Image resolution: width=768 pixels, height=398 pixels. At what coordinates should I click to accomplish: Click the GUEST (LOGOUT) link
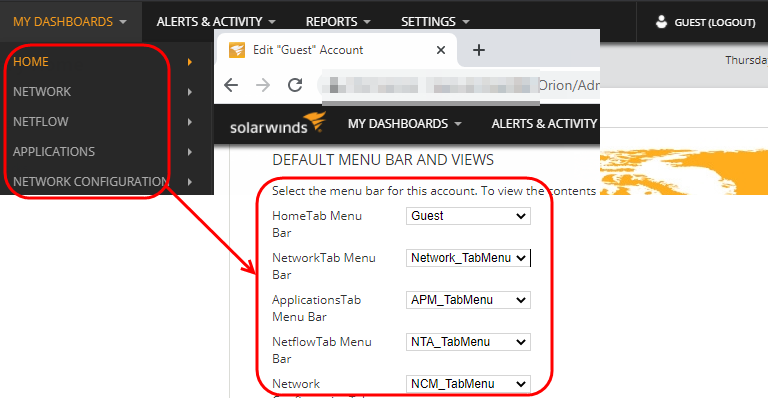(x=715, y=23)
